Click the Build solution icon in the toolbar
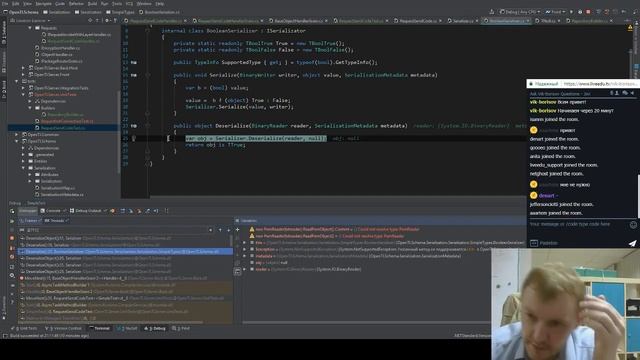Screen dimensions: 640x360 pos(492,12)
